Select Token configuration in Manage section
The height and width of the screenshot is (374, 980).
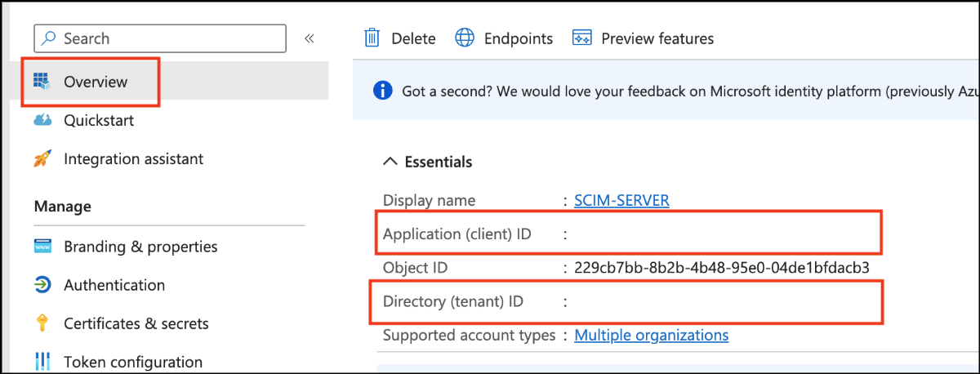click(132, 362)
